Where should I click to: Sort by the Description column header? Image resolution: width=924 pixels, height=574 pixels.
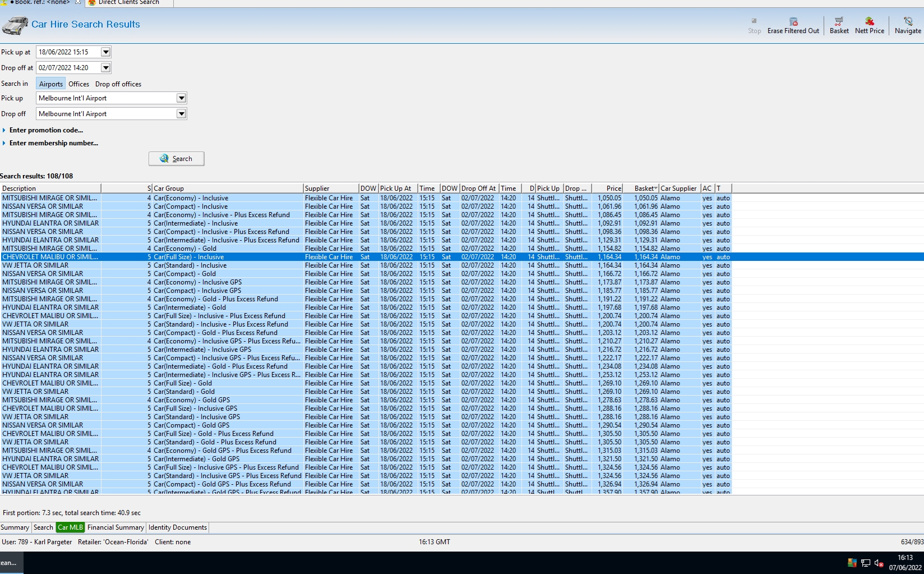tap(50, 189)
